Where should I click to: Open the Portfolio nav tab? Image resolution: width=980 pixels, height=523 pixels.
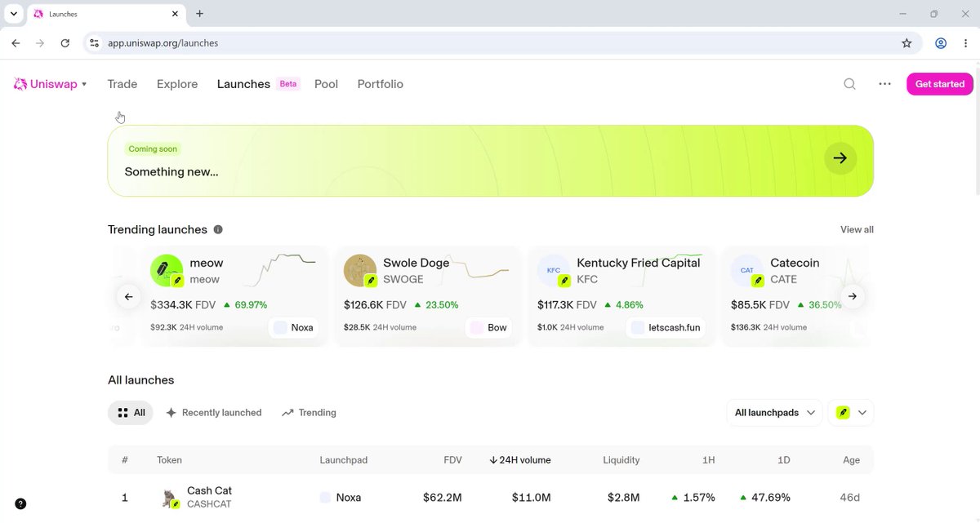381,84
